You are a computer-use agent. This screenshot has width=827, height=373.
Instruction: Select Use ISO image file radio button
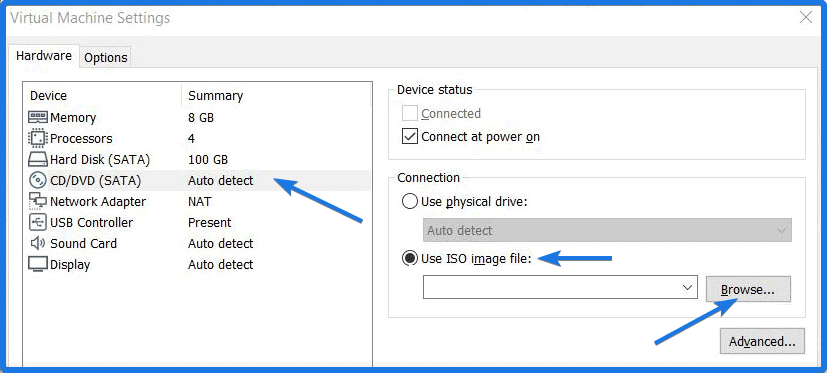coord(410,259)
